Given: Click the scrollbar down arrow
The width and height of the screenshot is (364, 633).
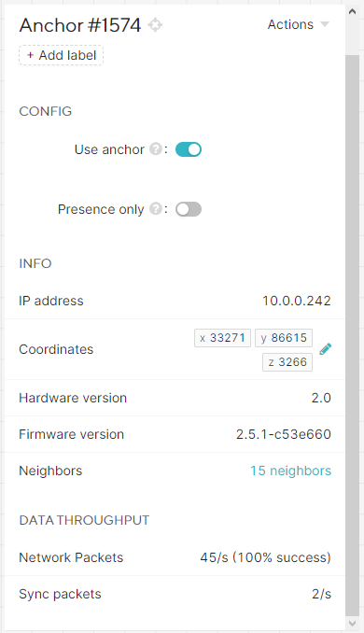Looking at the screenshot, I should pos(352,623).
